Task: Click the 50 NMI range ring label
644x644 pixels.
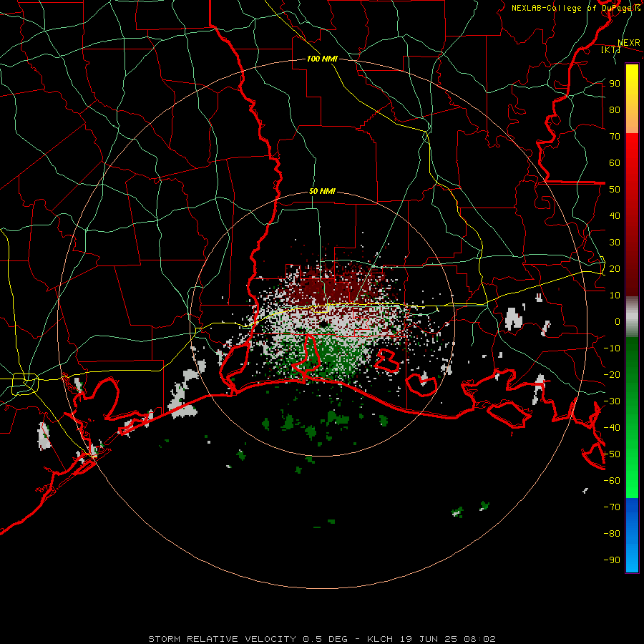Action: tap(322, 191)
